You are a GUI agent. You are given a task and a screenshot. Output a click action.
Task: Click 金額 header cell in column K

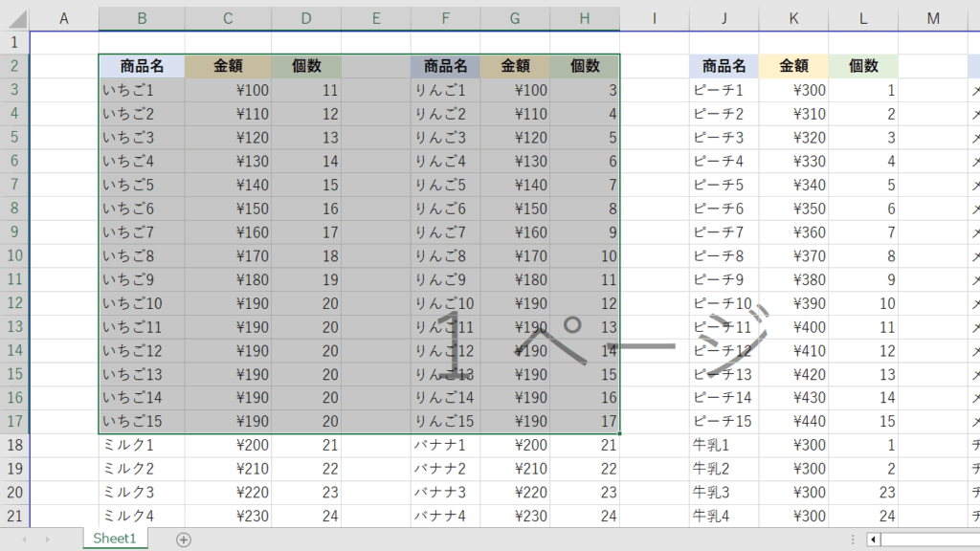pos(793,66)
